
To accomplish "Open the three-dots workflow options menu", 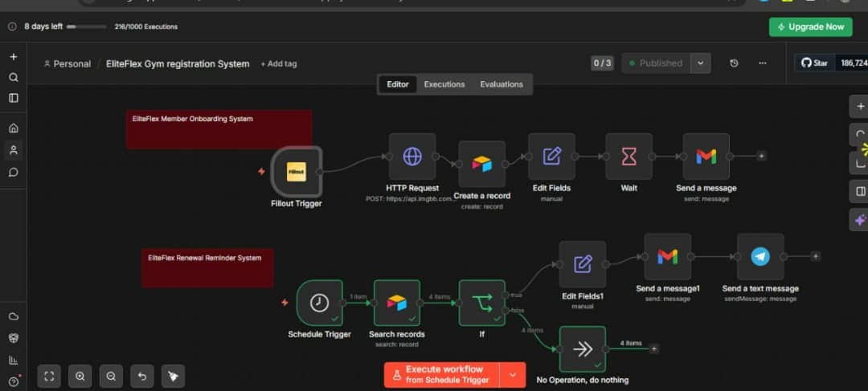I will coord(763,63).
